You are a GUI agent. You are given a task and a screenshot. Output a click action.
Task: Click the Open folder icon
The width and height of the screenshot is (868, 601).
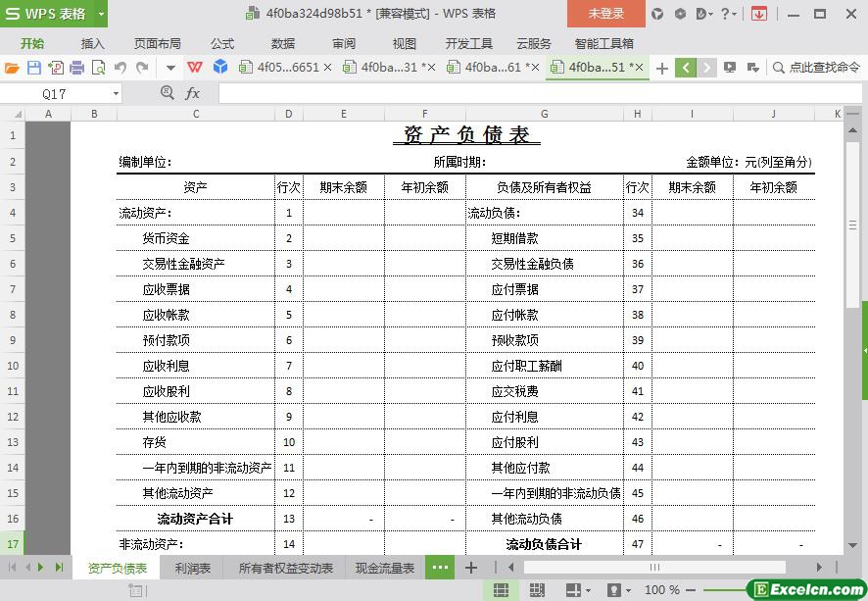12,68
